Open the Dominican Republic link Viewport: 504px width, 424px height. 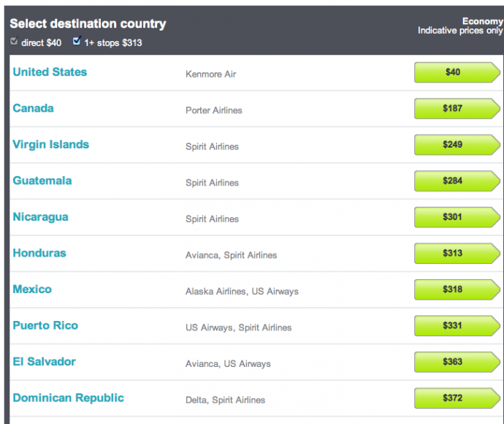click(68, 398)
